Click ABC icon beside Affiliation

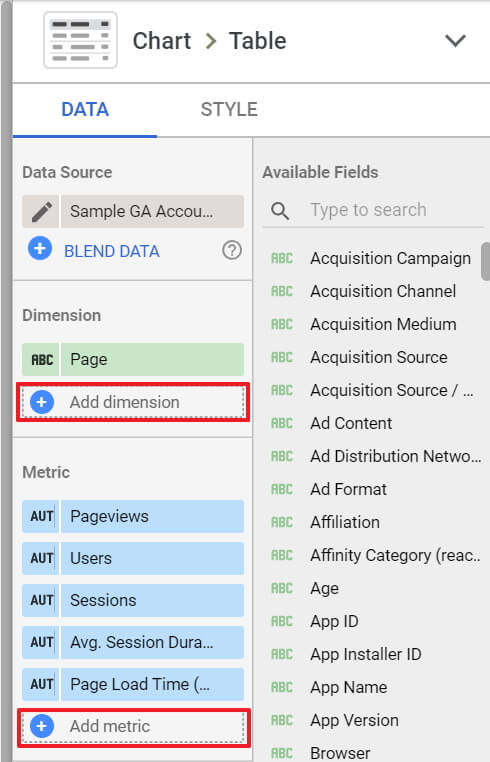point(282,522)
